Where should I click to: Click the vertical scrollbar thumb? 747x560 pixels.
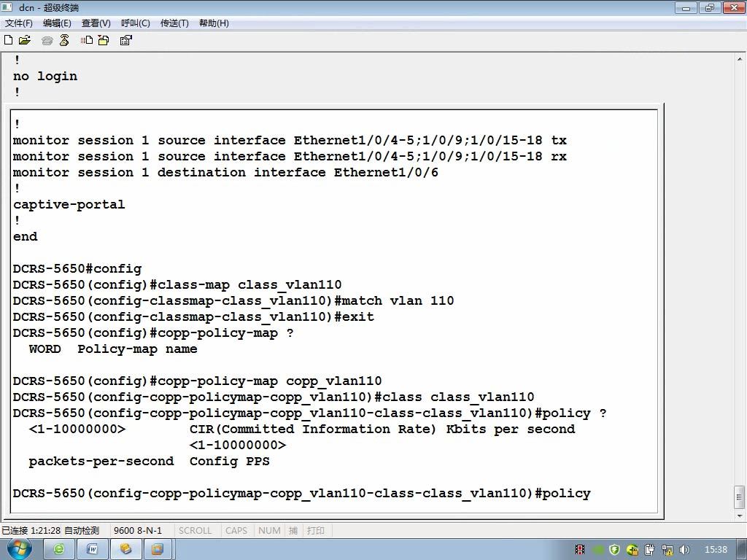[740, 497]
